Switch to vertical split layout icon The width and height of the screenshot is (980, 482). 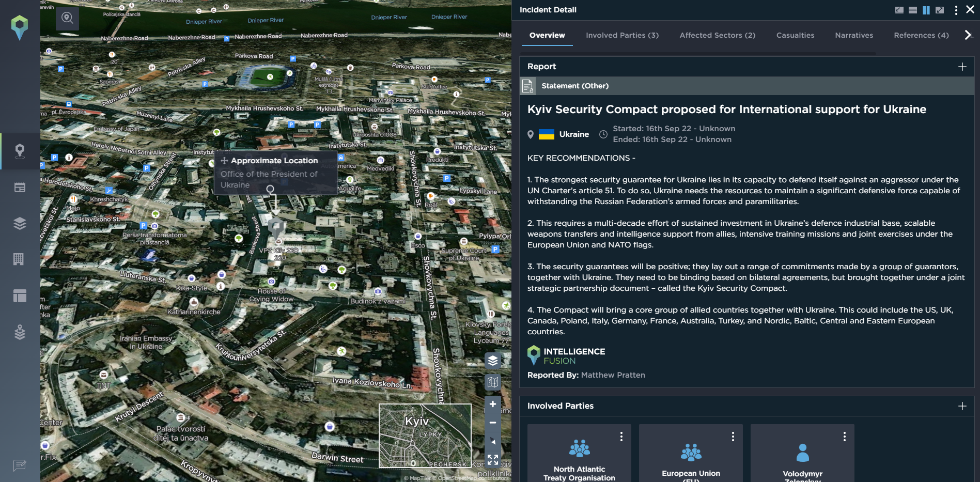point(926,10)
